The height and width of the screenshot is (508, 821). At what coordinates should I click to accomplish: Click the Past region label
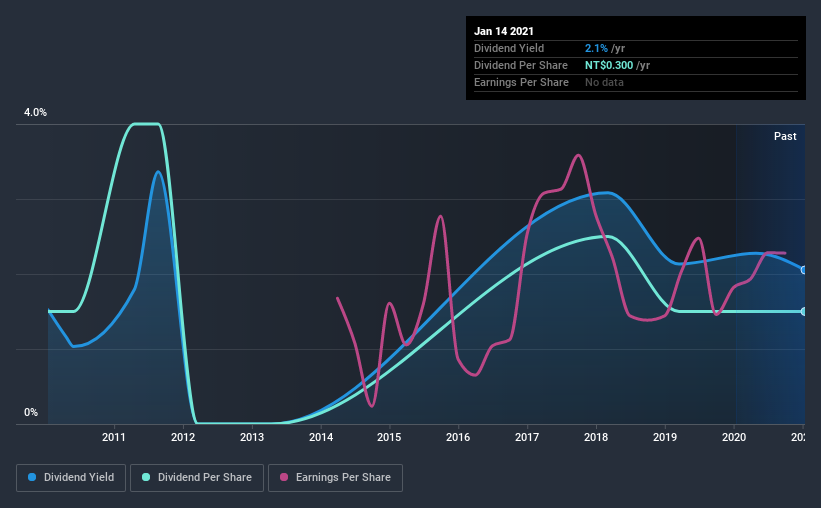[x=785, y=136]
